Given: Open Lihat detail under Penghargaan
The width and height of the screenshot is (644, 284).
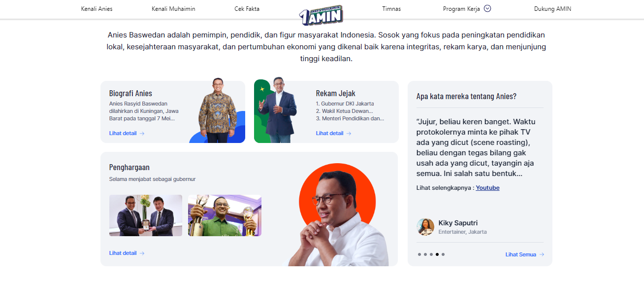Looking at the screenshot, I should (127, 253).
